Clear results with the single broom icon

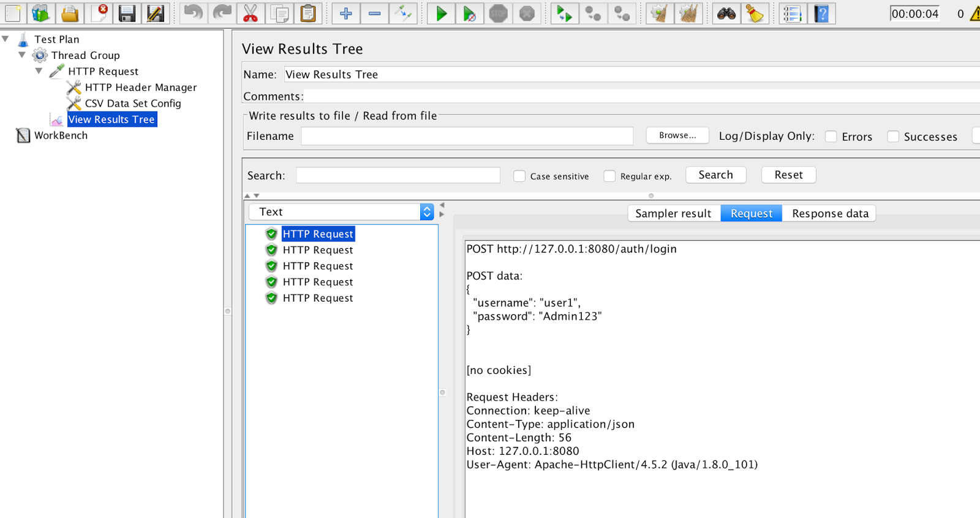click(x=660, y=13)
